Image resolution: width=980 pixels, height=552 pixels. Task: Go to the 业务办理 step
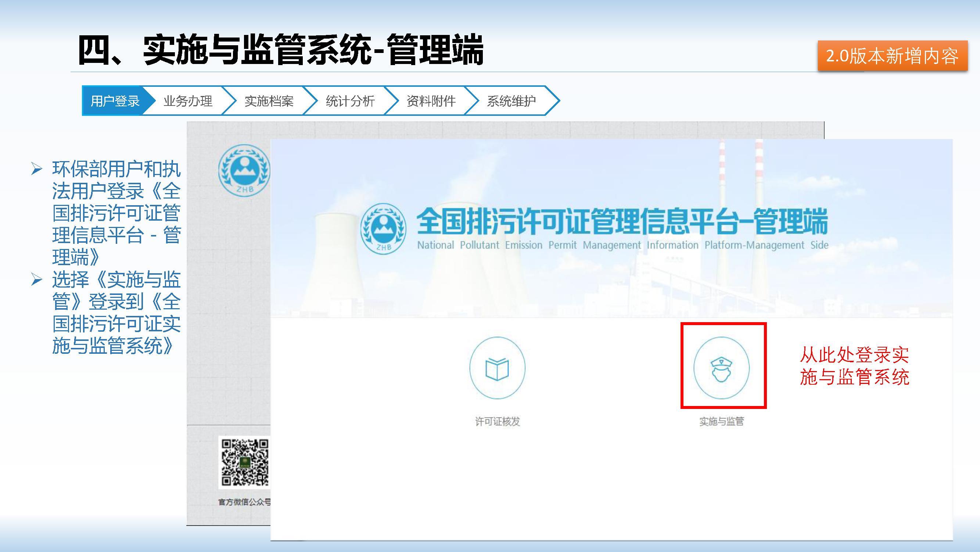(x=187, y=101)
